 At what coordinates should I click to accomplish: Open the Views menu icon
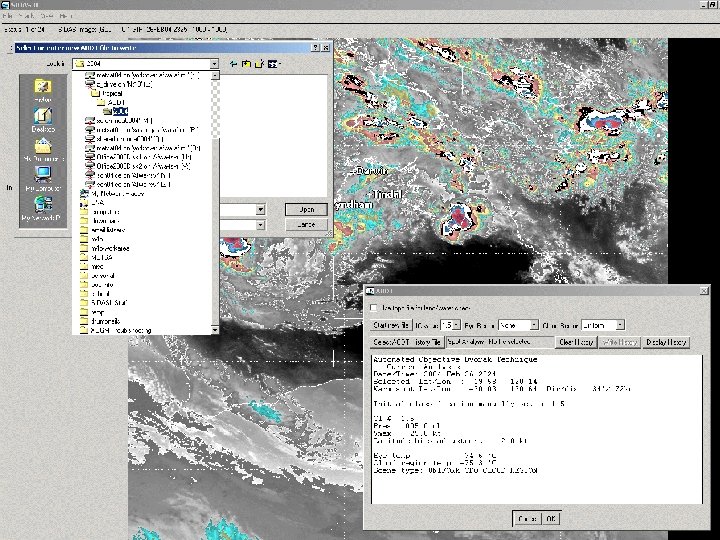pyautogui.click(x=274, y=64)
